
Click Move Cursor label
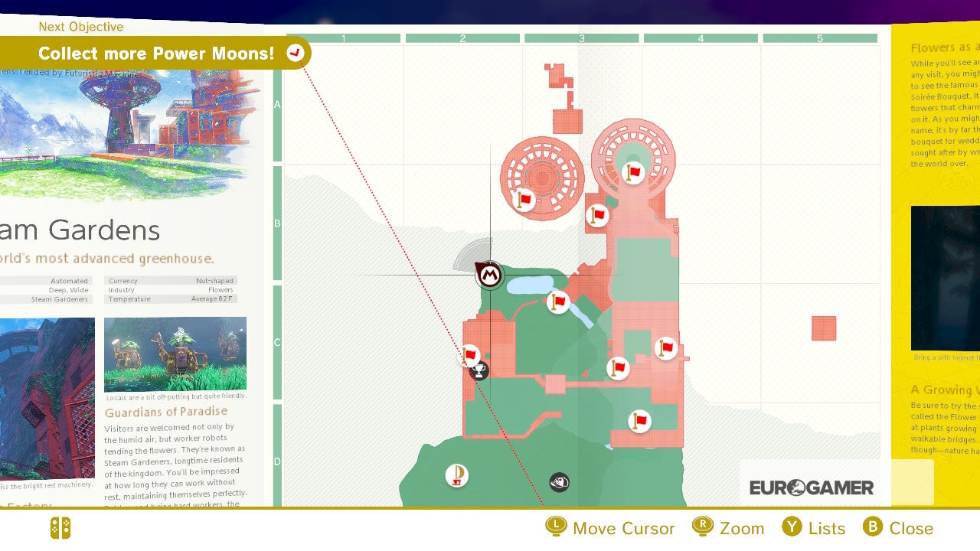coord(624,528)
